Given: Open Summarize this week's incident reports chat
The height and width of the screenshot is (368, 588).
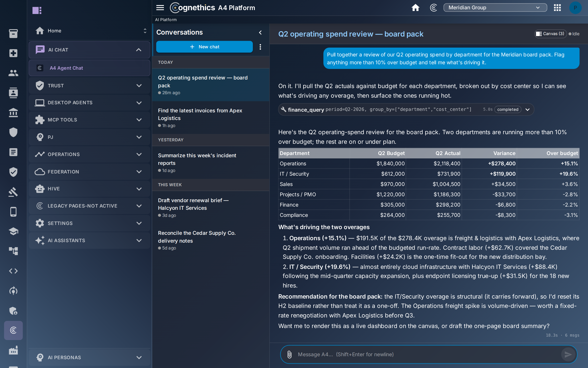Looking at the screenshot, I should [x=211, y=163].
